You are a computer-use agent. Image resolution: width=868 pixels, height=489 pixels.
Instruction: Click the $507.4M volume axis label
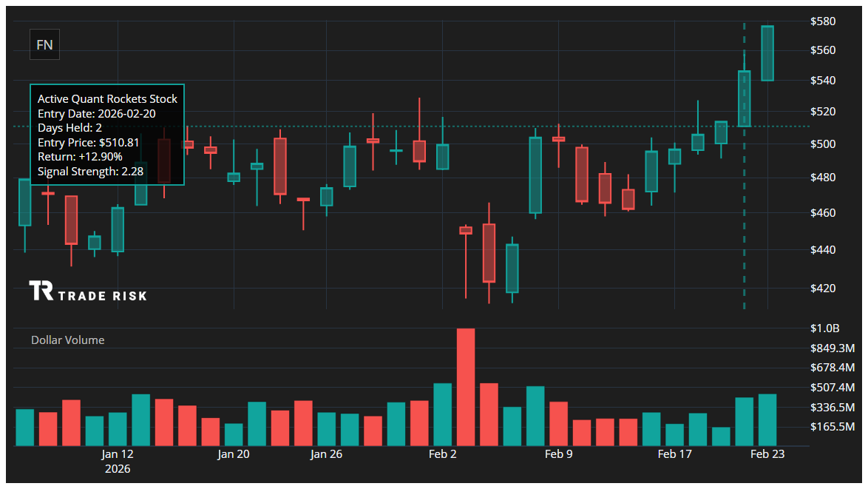[832, 388]
